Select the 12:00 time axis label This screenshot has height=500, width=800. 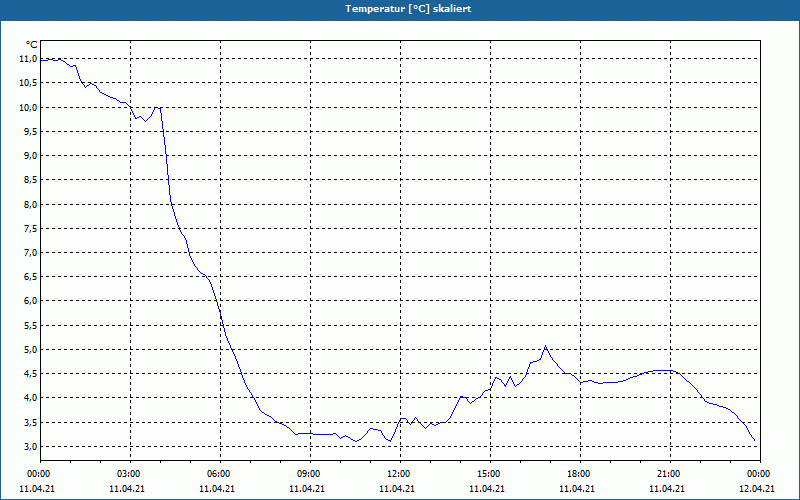click(398, 474)
